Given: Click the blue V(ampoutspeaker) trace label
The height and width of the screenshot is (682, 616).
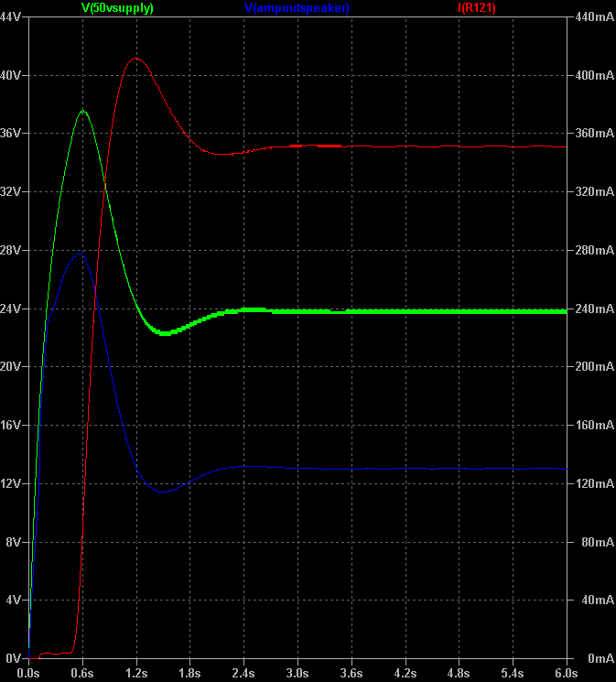Looking at the screenshot, I should point(297,7).
